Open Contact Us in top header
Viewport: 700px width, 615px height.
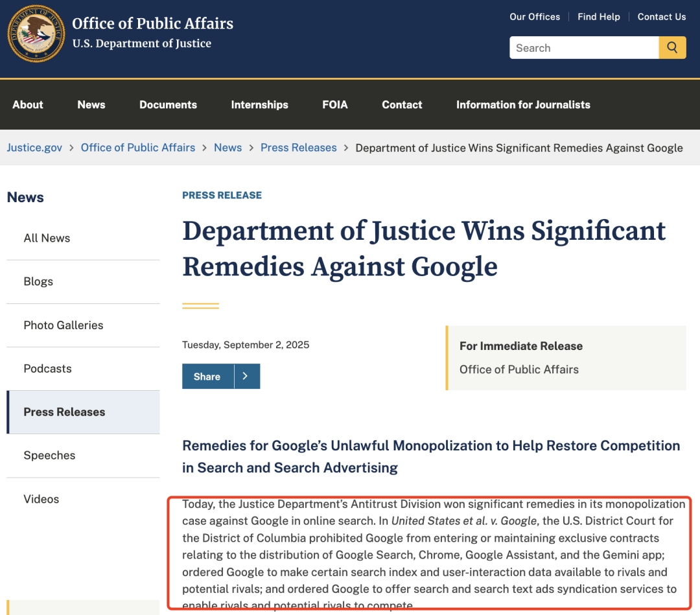(x=661, y=17)
